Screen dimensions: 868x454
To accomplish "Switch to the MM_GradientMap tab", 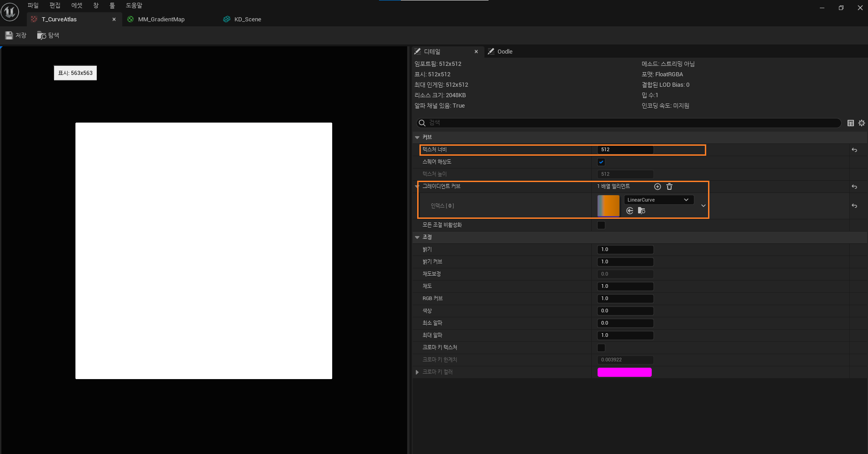I will [161, 20].
